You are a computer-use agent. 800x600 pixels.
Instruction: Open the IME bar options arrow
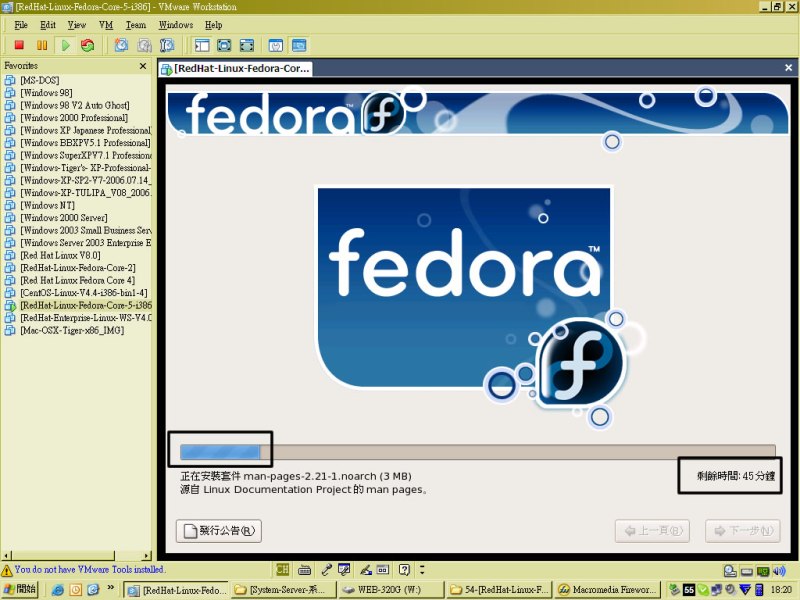pyautogui.click(x=422, y=569)
